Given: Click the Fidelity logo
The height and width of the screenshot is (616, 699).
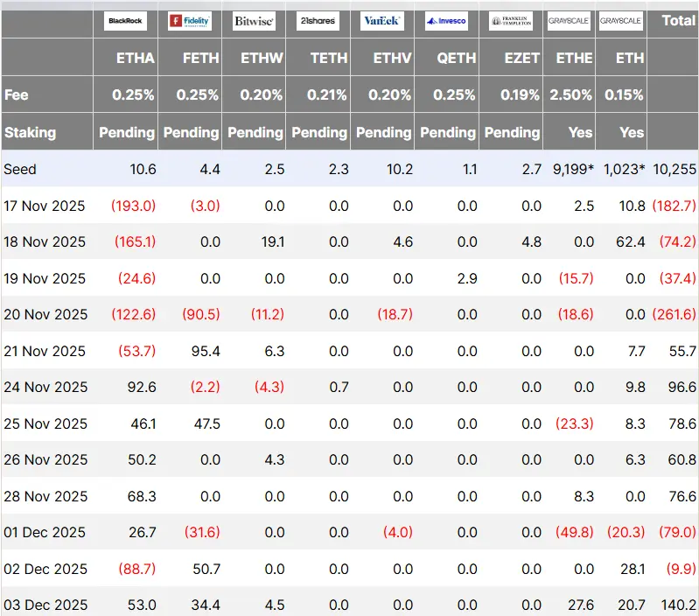Looking at the screenshot, I should pyautogui.click(x=190, y=21).
